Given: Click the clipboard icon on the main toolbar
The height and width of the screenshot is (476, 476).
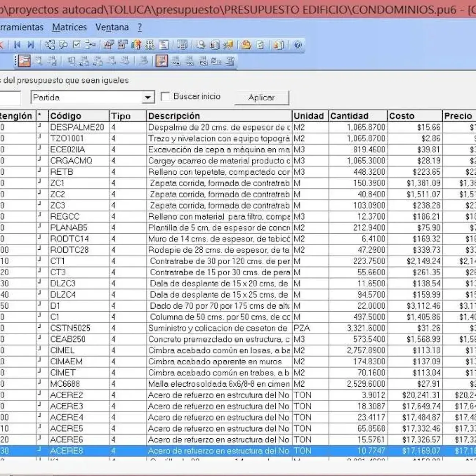Looking at the screenshot, I should (260, 45).
